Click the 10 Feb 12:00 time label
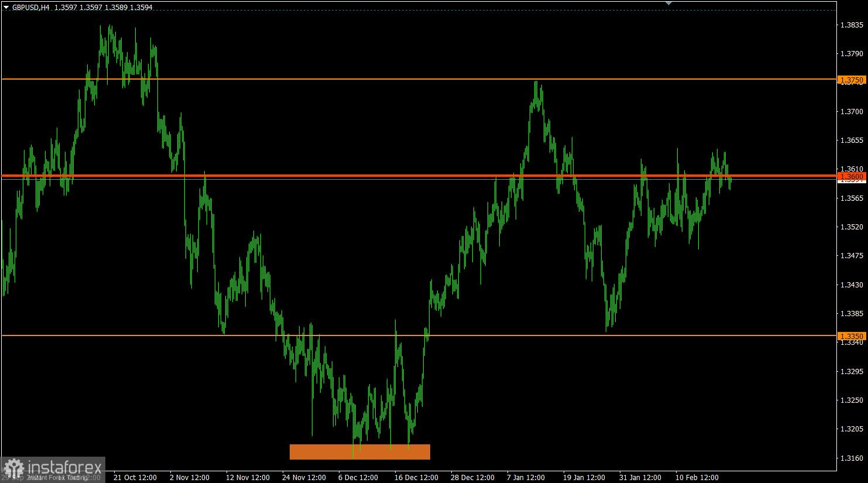The width and height of the screenshot is (868, 483). [x=697, y=478]
